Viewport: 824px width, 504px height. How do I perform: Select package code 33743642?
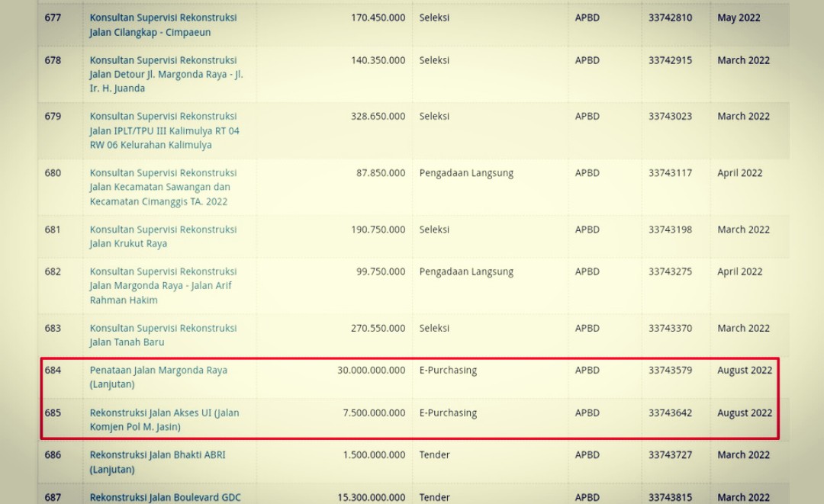(x=670, y=413)
